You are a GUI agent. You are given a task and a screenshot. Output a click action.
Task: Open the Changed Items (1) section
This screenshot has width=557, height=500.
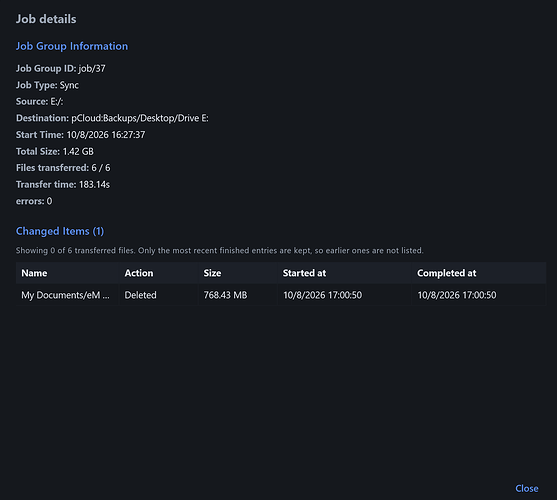pos(60,231)
